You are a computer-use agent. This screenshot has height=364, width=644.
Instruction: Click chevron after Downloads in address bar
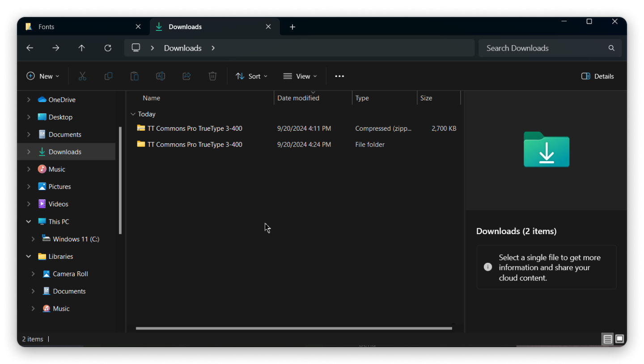tap(213, 48)
